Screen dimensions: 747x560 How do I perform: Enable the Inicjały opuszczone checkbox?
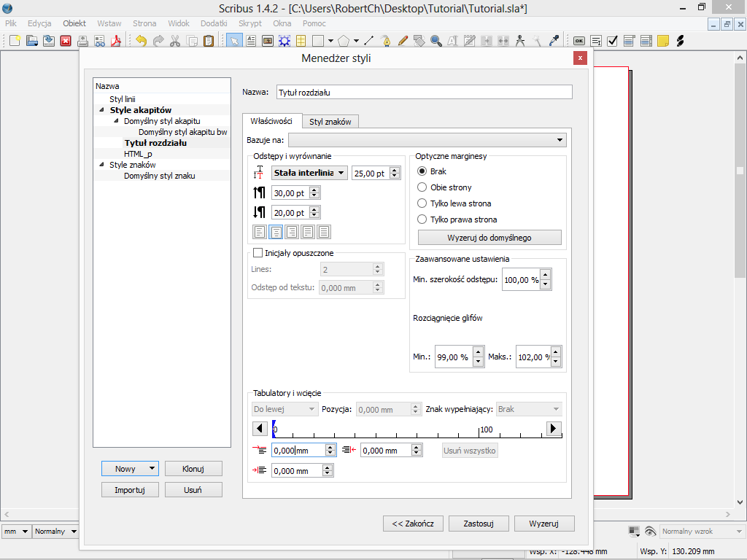[258, 253]
